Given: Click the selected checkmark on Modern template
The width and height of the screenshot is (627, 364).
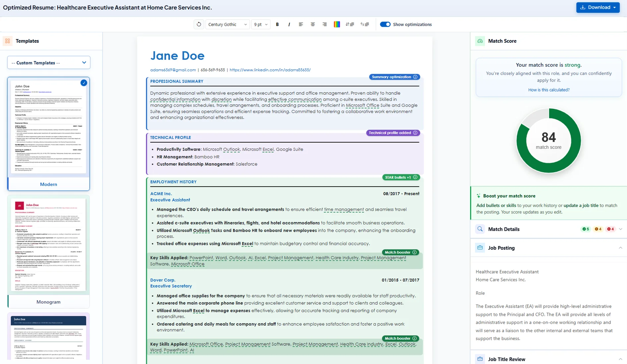Looking at the screenshot, I should [x=84, y=83].
